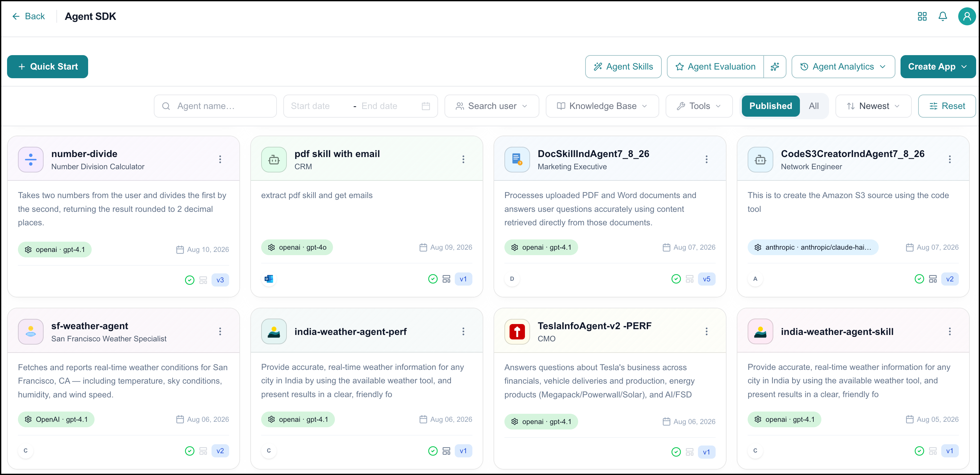The height and width of the screenshot is (475, 980).
Task: Open the three-dot menu on number-divide card
Action: (220, 160)
